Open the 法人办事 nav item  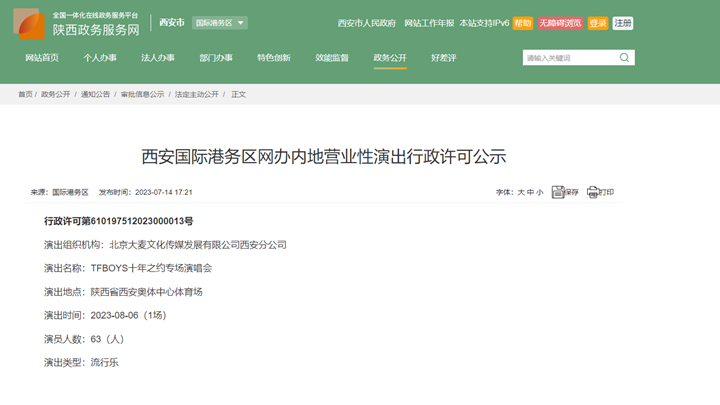(x=158, y=58)
